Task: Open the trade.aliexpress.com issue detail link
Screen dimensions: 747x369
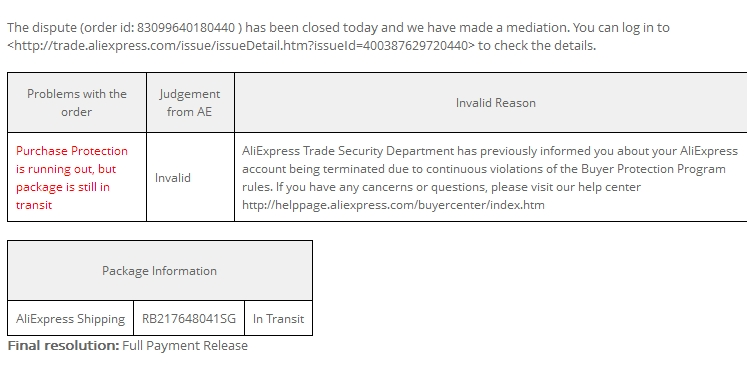Action: pyautogui.click(x=242, y=46)
